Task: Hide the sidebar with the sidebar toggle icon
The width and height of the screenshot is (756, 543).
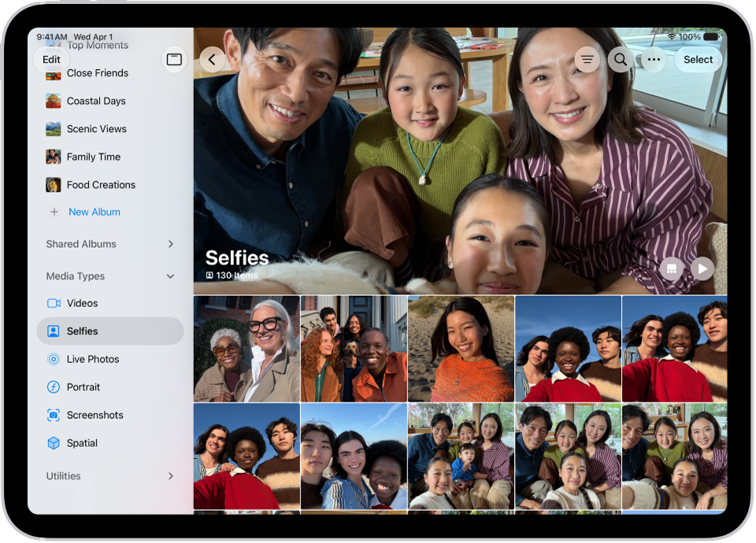Action: pyautogui.click(x=174, y=59)
